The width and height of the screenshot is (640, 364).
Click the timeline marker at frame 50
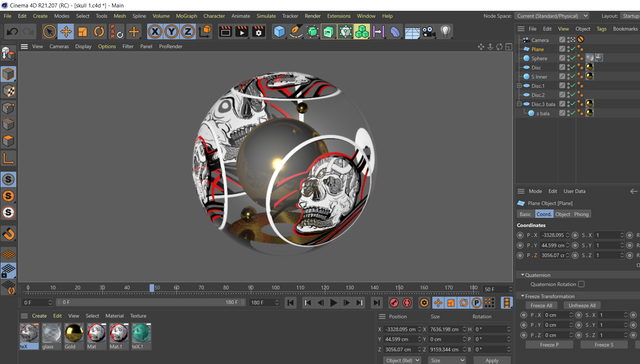tap(152, 288)
